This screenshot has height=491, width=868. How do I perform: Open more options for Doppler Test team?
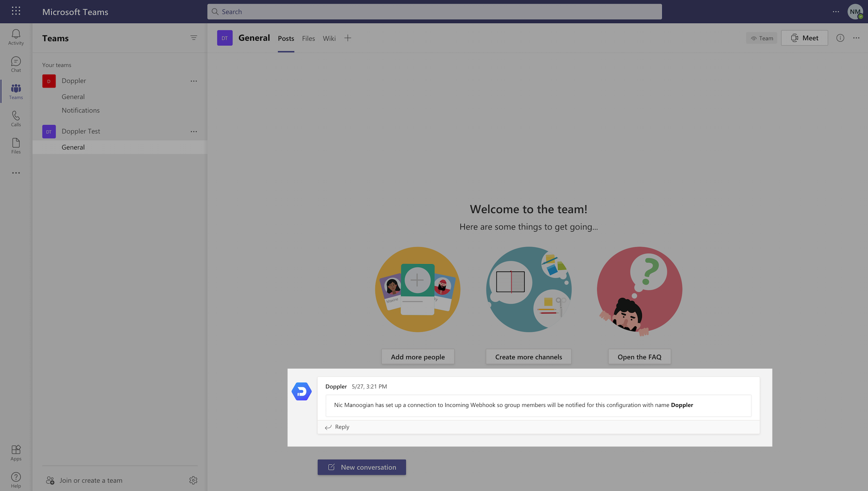194,131
